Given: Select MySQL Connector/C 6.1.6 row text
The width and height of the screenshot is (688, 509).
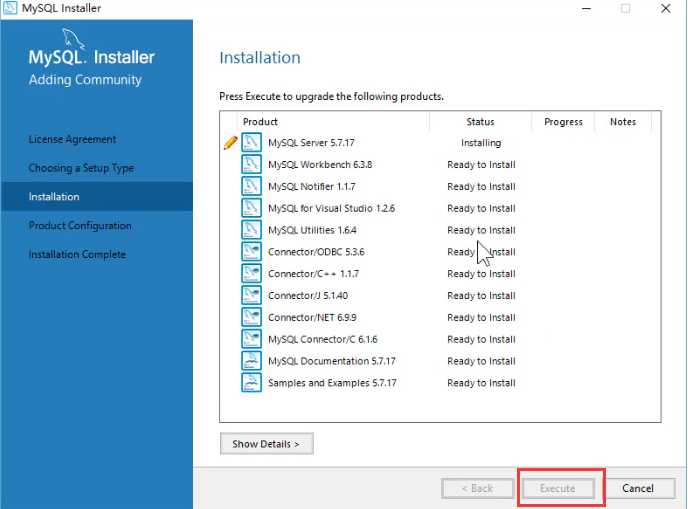Looking at the screenshot, I should click(x=322, y=339).
